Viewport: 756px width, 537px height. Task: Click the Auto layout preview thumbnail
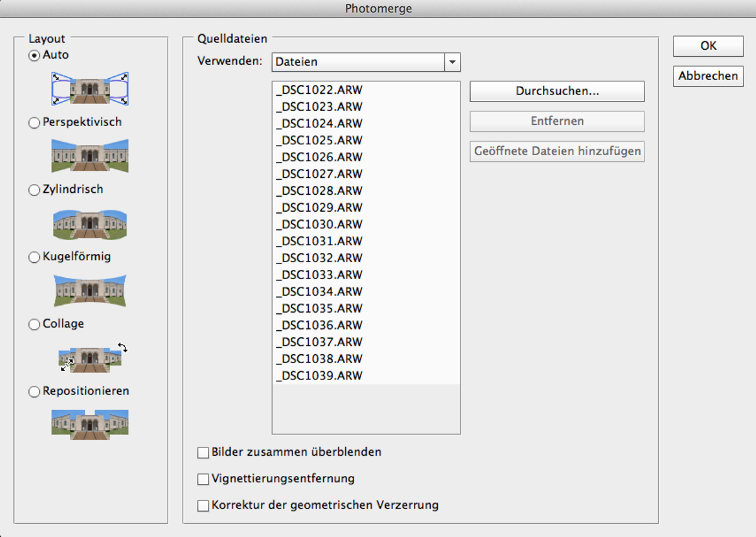(90, 88)
